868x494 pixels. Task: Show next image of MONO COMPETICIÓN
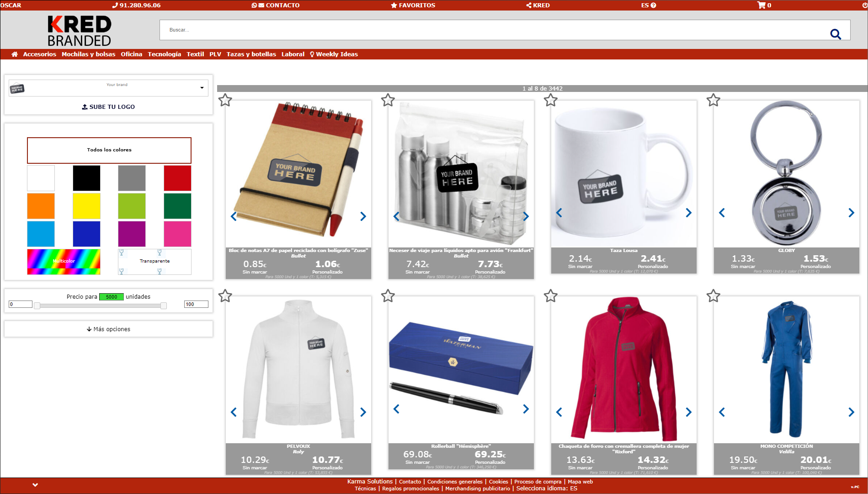(x=851, y=412)
